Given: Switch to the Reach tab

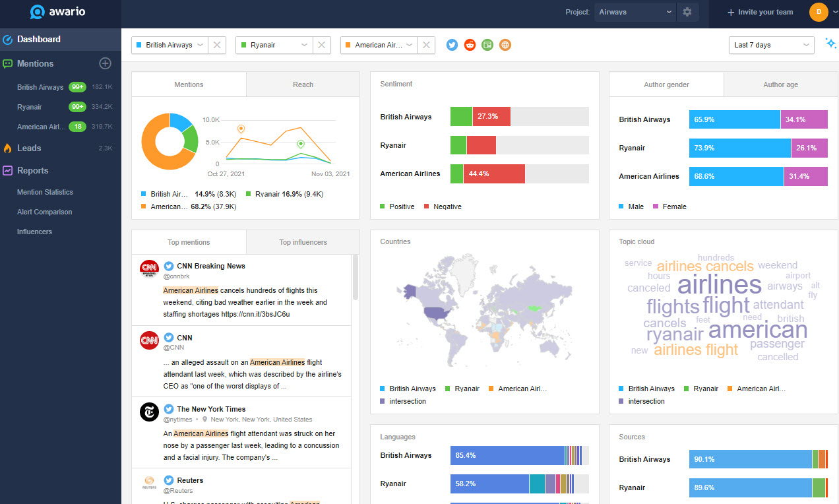Looking at the screenshot, I should click(x=303, y=84).
